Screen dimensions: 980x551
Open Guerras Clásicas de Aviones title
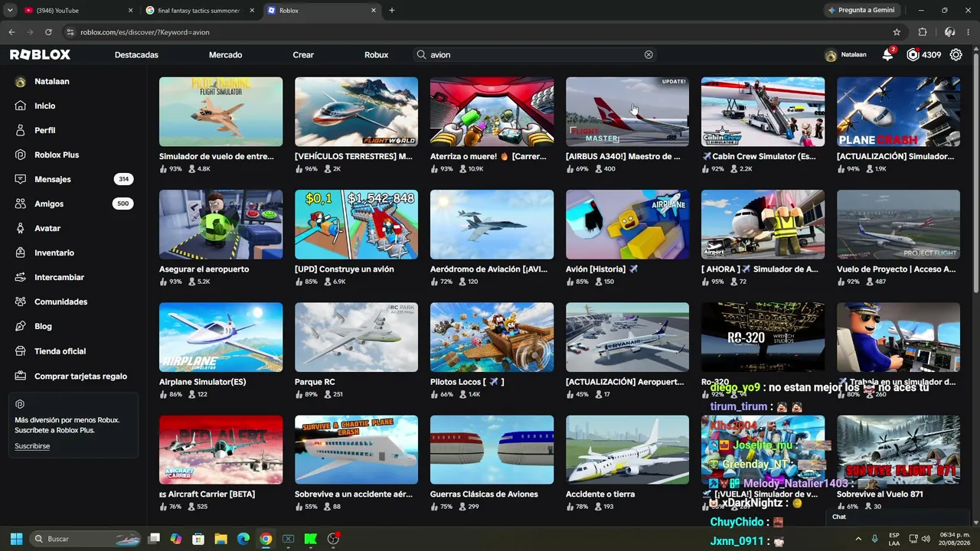[x=484, y=494]
